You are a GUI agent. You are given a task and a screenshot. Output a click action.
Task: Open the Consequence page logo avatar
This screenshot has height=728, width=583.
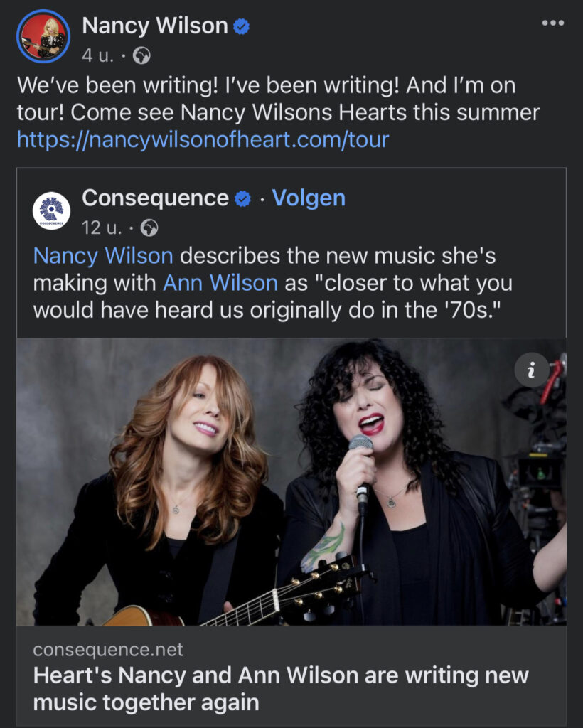click(52, 210)
